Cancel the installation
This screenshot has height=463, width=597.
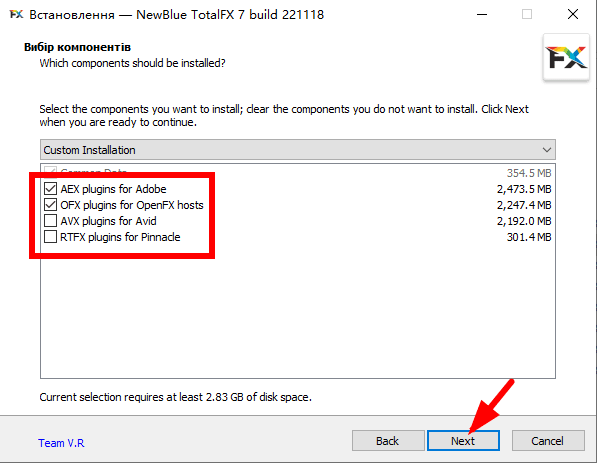(x=548, y=441)
